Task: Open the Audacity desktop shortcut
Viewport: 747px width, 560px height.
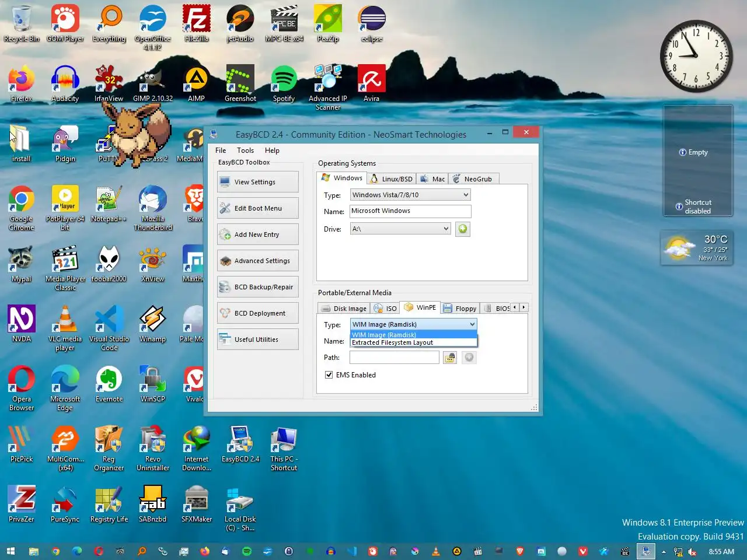Action: (x=65, y=83)
